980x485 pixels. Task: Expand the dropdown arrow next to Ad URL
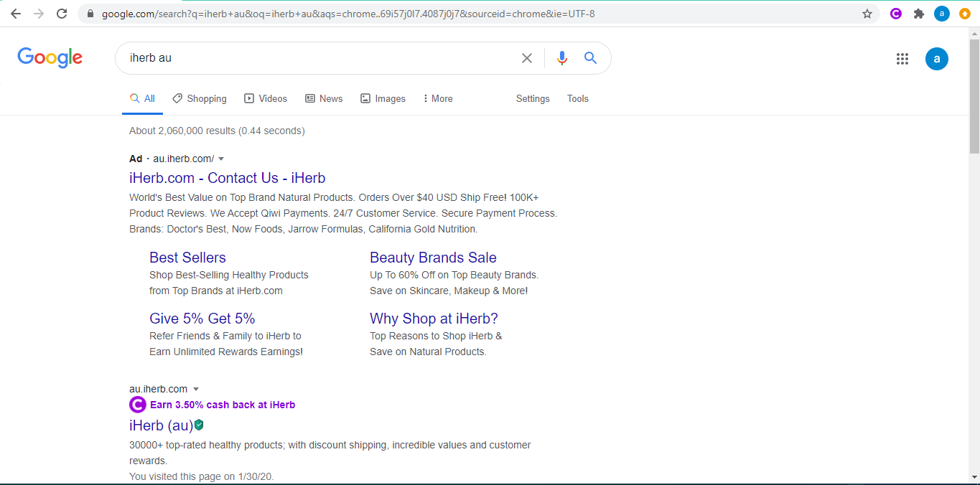click(221, 159)
